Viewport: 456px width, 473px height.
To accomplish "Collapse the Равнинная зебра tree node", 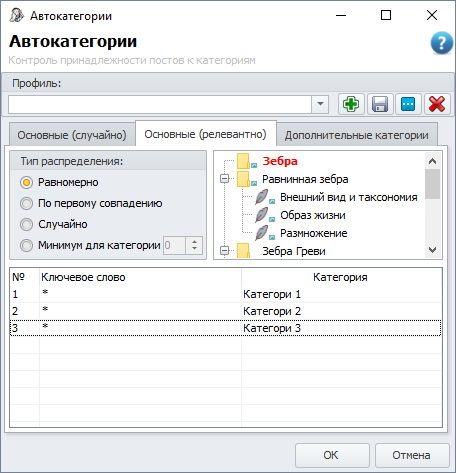I will pyautogui.click(x=225, y=179).
